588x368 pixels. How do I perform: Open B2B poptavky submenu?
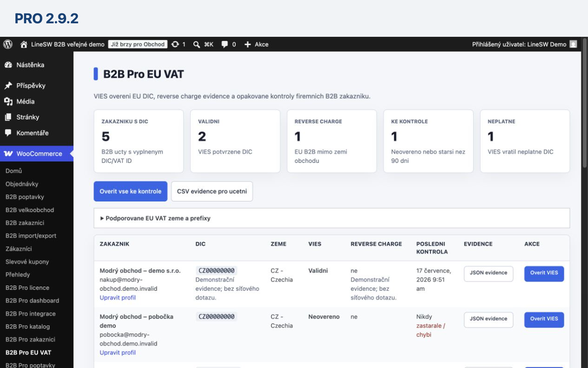click(x=25, y=197)
